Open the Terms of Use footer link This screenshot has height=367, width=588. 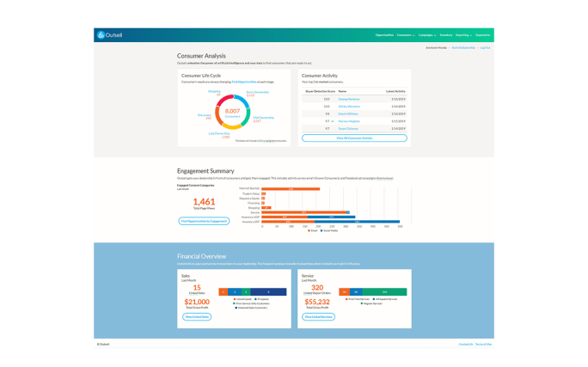tap(483, 344)
